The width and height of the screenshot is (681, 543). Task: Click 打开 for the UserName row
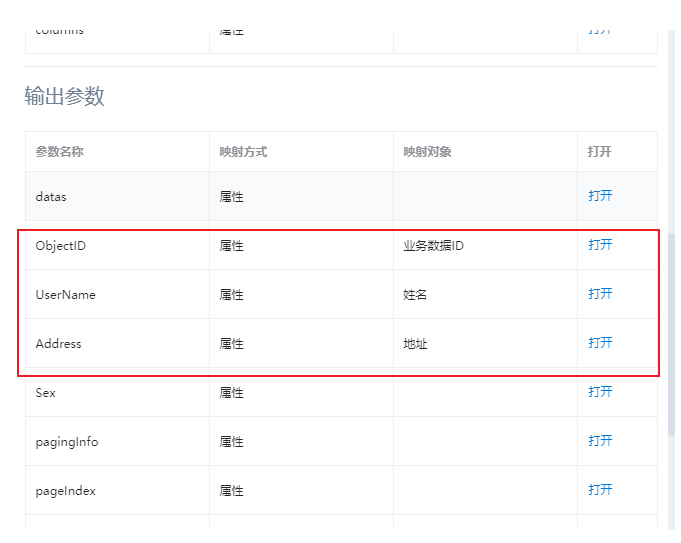coord(600,294)
